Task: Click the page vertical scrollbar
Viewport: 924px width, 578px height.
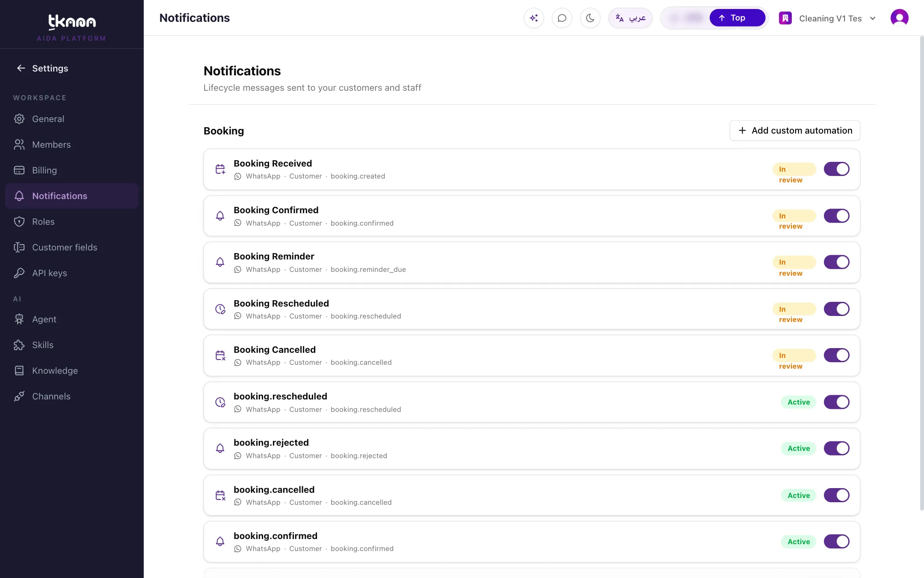Action: click(x=921, y=274)
